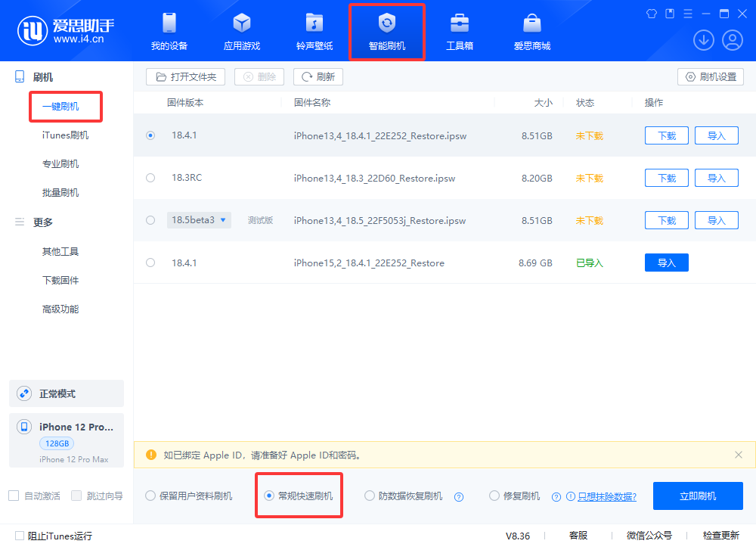Choose 保留用户资料刷机 radio option

[x=150, y=496]
